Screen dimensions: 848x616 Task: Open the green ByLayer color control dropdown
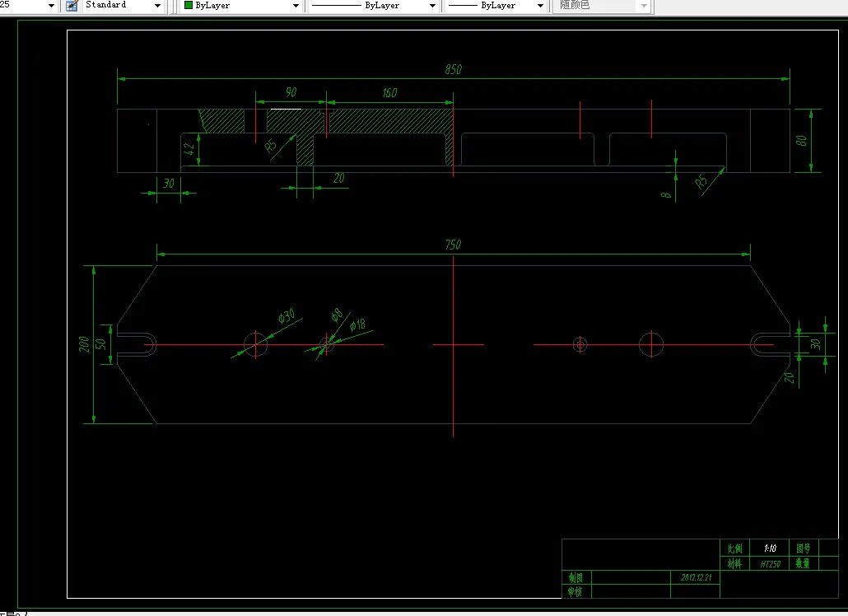pos(296,6)
